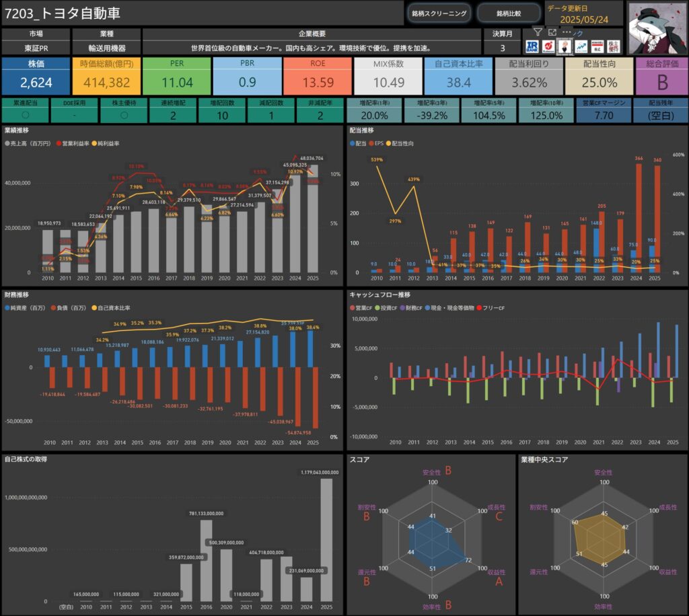Select the 時価総額(億円) 414,382 card
This screenshot has width=689, height=616.
point(106,76)
